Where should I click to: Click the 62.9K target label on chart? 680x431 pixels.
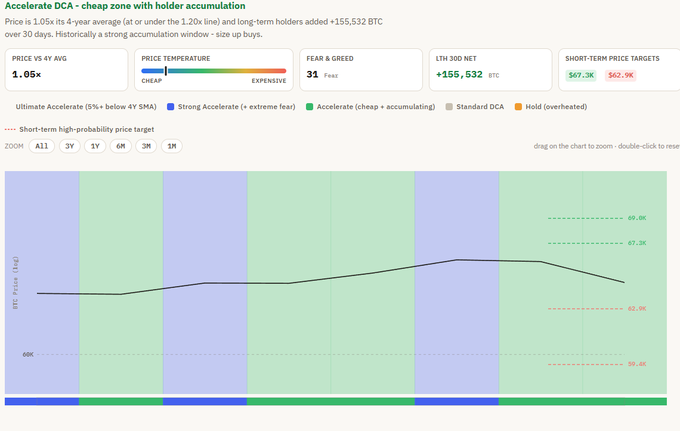point(637,309)
